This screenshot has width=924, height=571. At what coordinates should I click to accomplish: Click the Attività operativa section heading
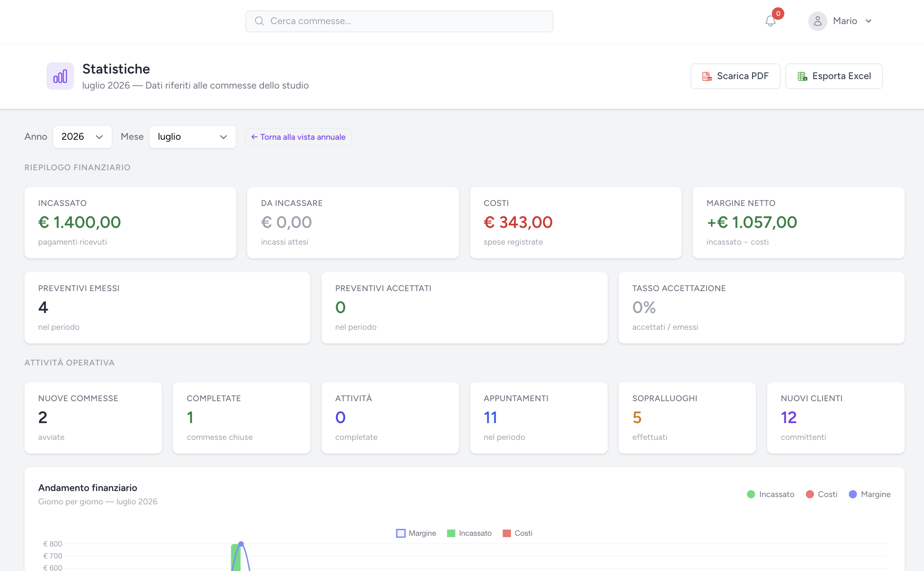[70, 363]
